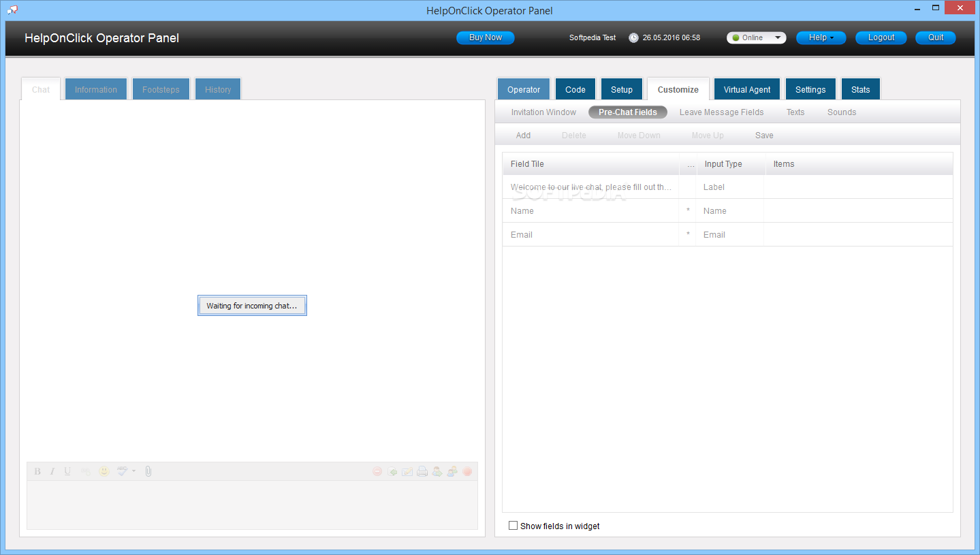Click inside the chat message input box
Screen dimensions: 980x555
point(252,504)
